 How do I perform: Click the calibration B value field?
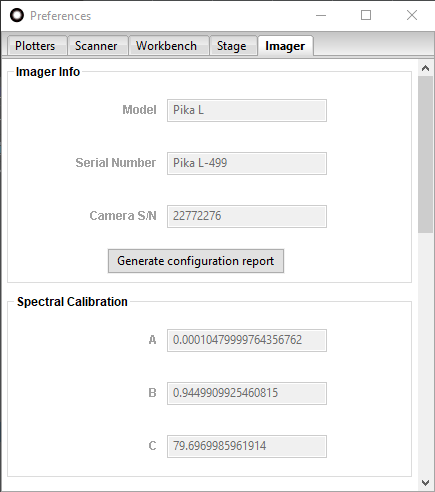tap(247, 393)
